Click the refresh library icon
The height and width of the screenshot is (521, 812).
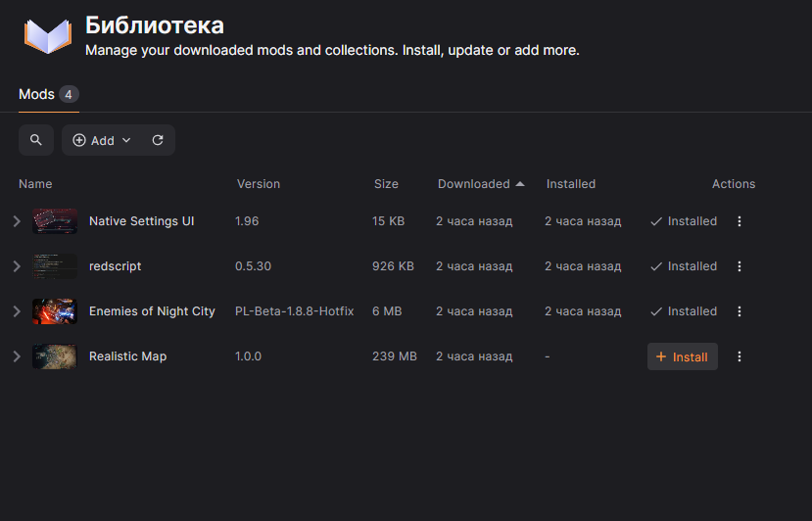(158, 140)
